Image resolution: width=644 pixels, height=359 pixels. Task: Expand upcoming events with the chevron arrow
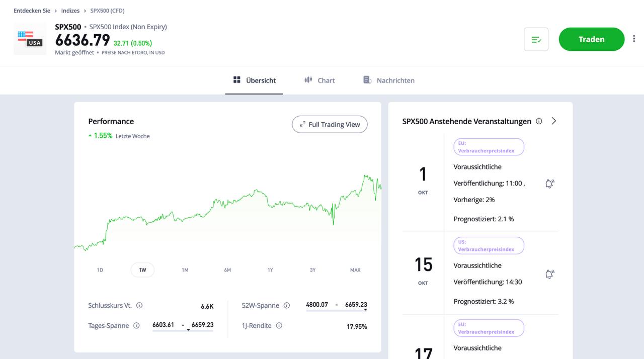click(554, 121)
